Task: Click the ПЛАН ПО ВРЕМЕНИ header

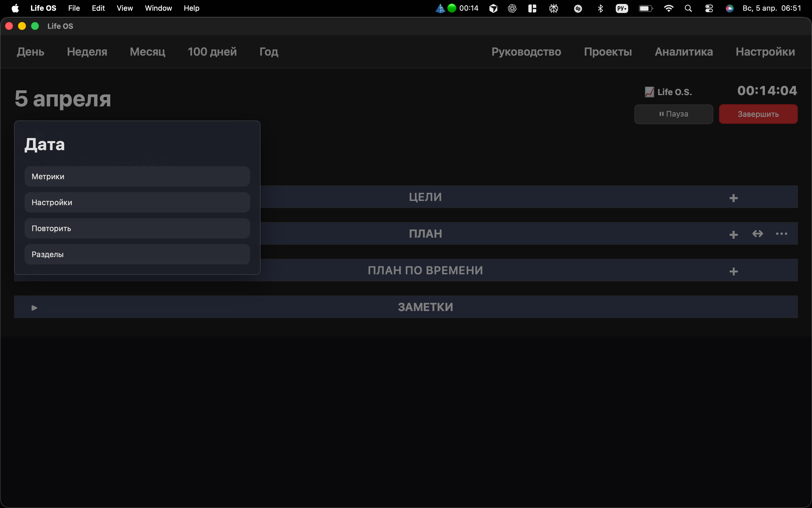Action: tap(425, 270)
